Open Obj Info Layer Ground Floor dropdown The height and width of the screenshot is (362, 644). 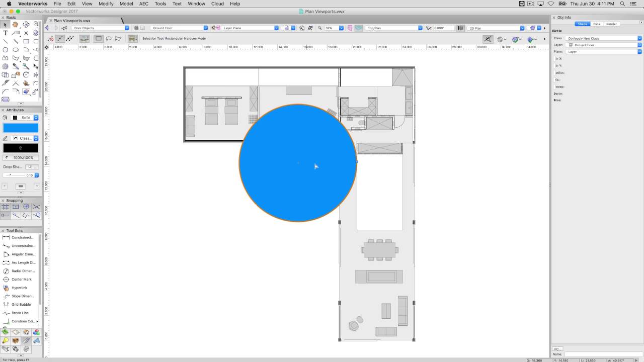[604, 45]
